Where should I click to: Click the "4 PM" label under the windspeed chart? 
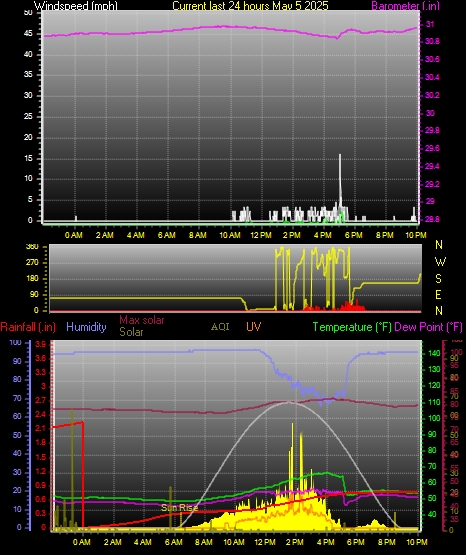[323, 235]
